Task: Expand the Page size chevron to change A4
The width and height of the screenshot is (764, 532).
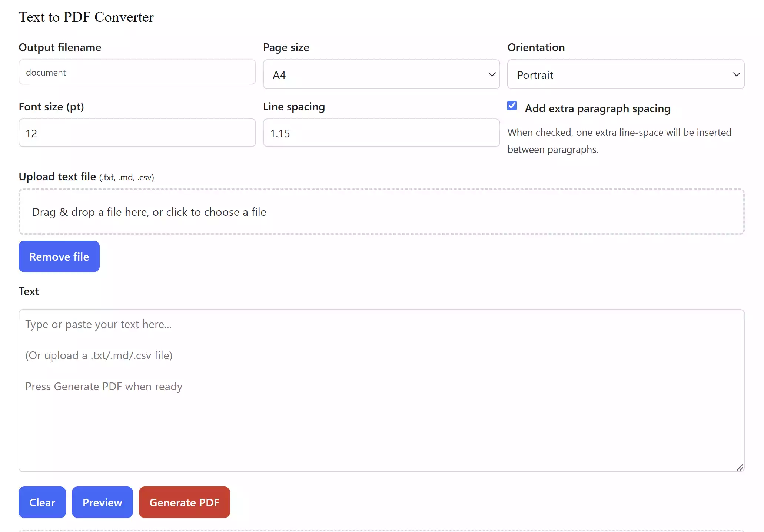Action: pyautogui.click(x=492, y=74)
